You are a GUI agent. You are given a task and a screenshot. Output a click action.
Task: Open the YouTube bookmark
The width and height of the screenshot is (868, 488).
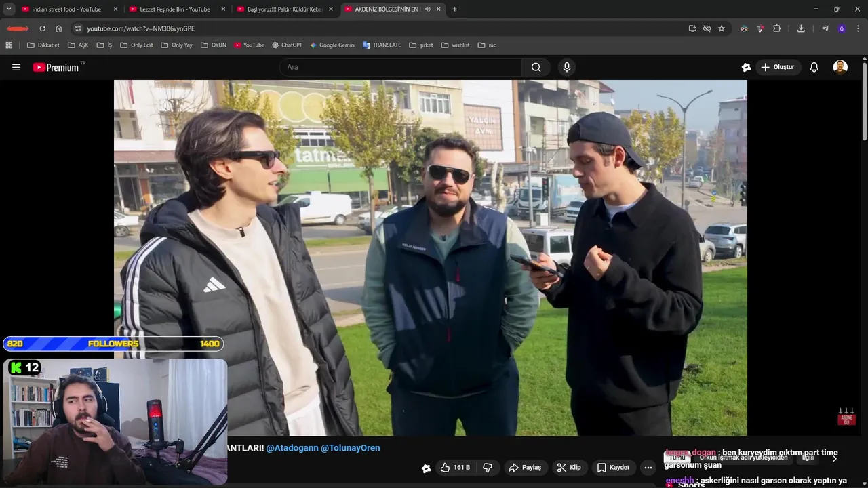pyautogui.click(x=249, y=45)
